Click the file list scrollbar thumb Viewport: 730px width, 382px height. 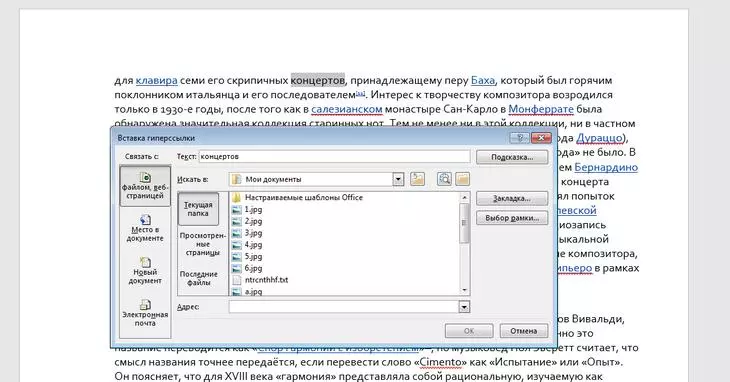[x=464, y=223]
